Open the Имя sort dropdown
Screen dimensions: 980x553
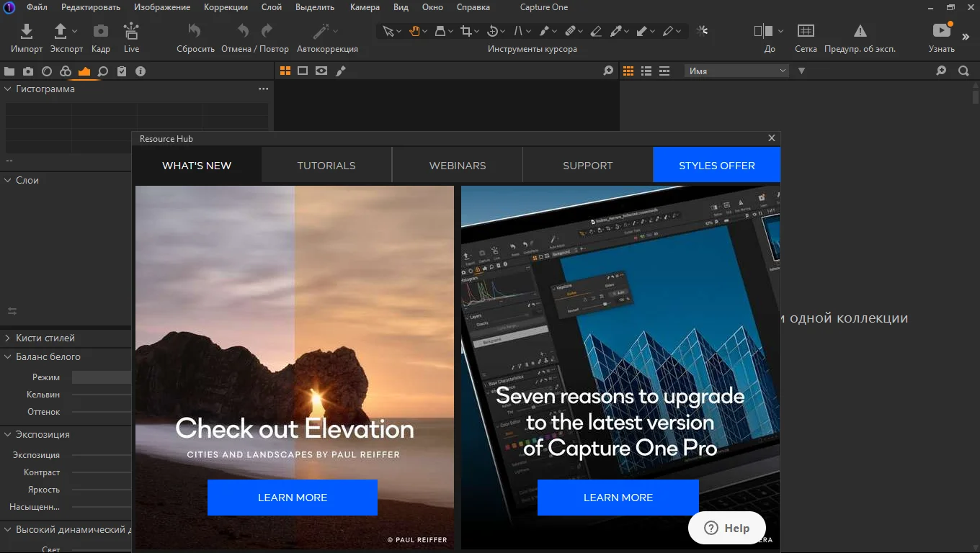[737, 71]
